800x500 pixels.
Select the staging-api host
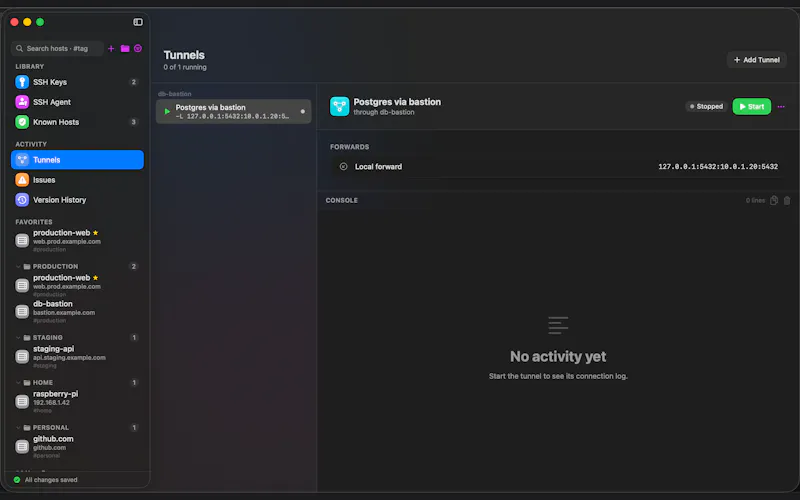[77, 357]
